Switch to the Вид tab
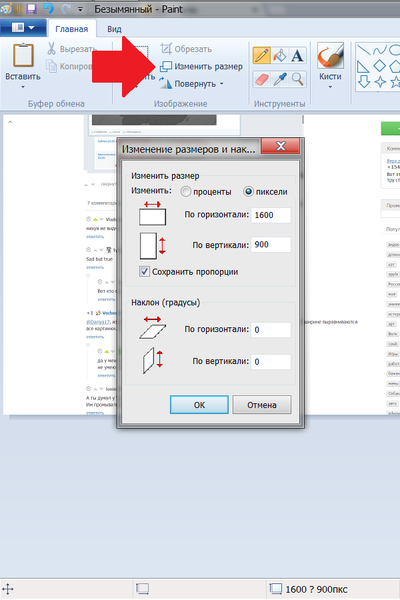This screenshot has height=600, width=400. click(114, 29)
